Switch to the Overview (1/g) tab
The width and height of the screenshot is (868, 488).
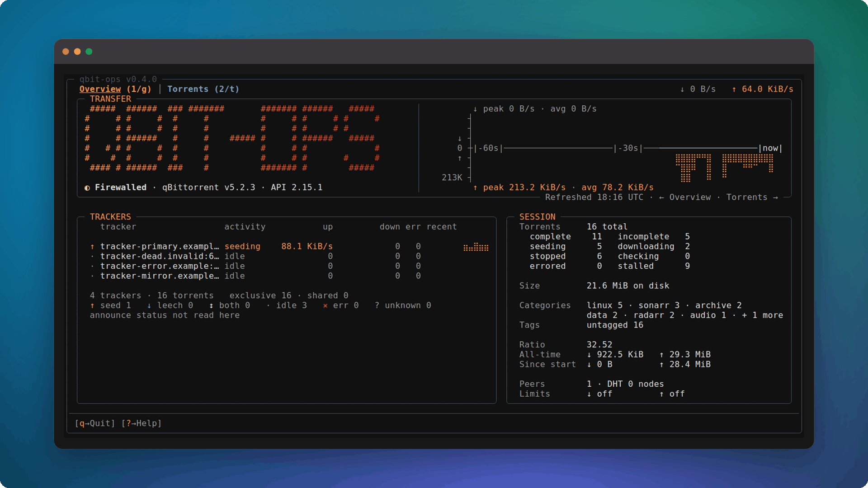(x=115, y=89)
